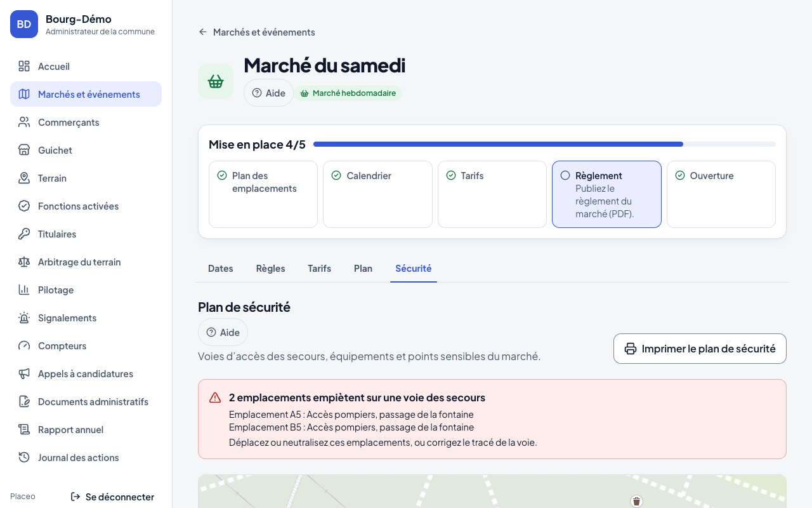
Task: Click the Marché hebdomadaire badge
Action: click(348, 93)
